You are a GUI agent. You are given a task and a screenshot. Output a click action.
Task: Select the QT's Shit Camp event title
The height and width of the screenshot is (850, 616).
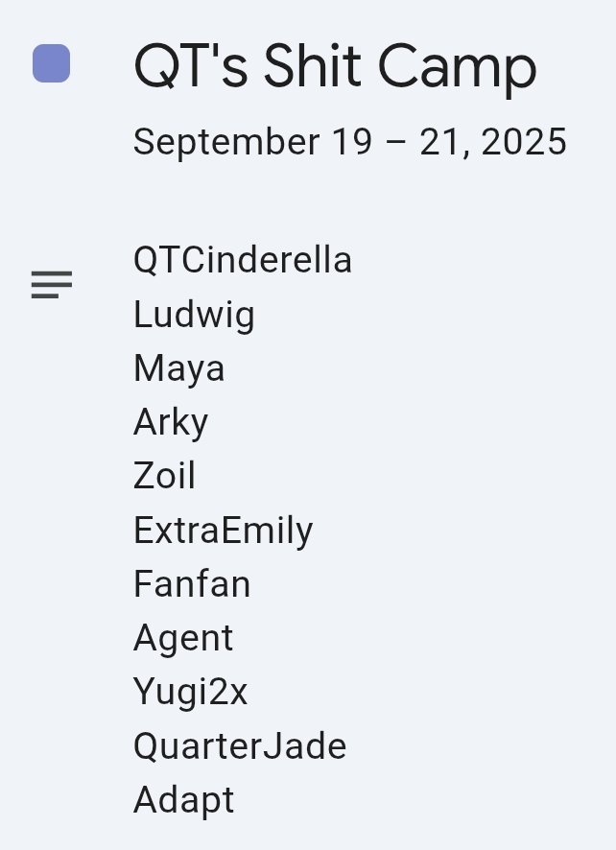(335, 67)
